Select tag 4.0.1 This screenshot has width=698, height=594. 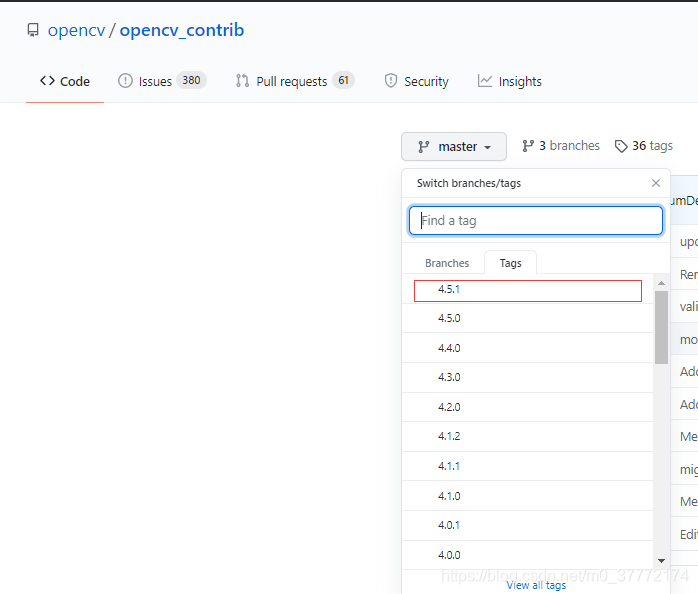point(528,525)
